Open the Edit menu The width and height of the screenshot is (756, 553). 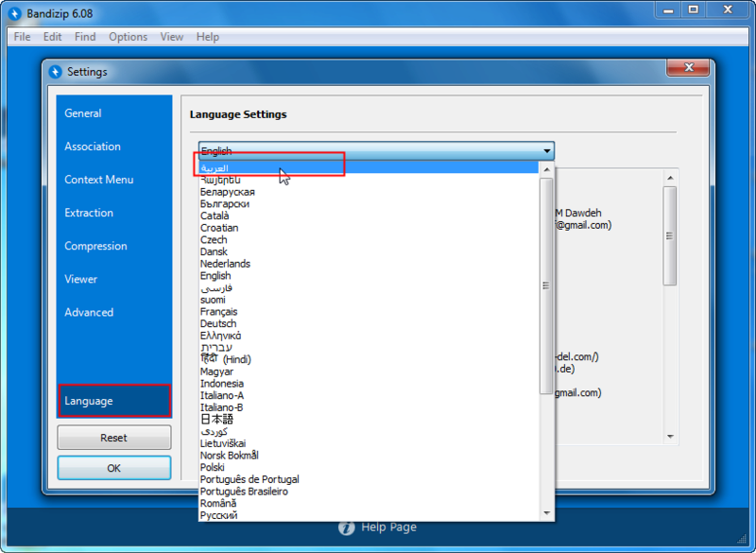[x=52, y=37]
